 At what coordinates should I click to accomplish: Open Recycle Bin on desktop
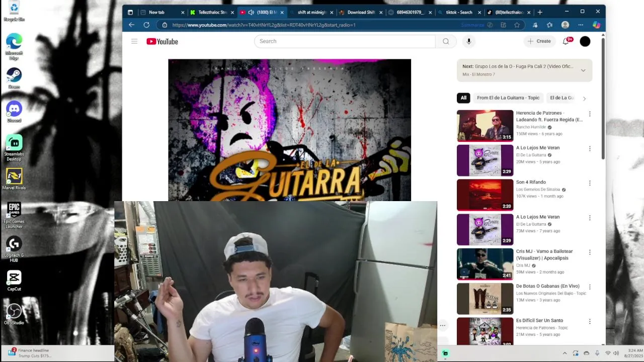tap(14, 12)
